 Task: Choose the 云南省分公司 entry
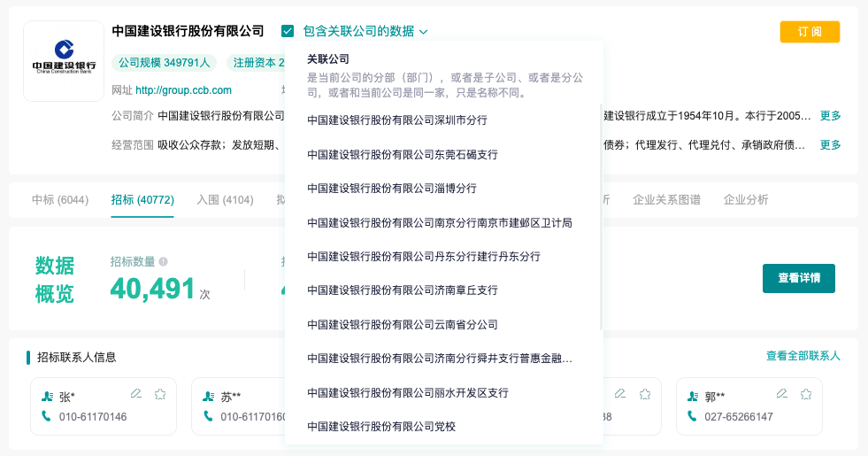point(403,325)
